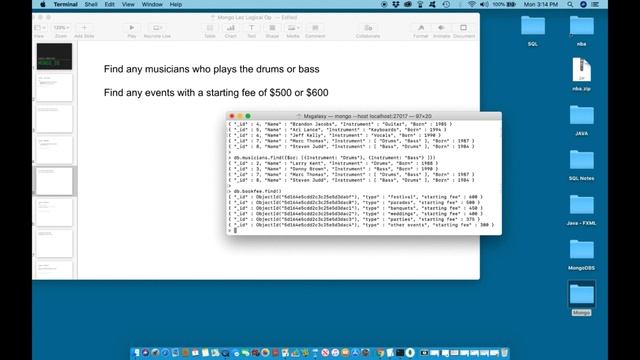Open the Zoom percentage dropdown in Keynote
Image resolution: width=640 pixels, height=360 pixels.
click(61, 28)
